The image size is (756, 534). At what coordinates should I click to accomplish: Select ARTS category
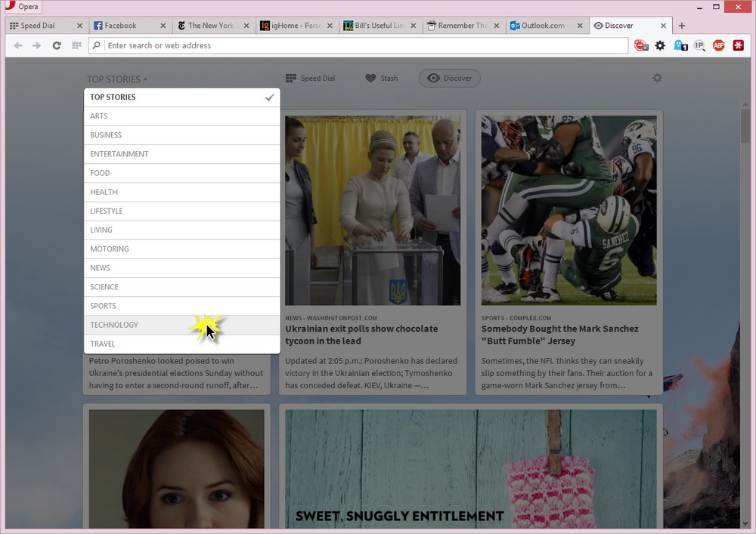[182, 116]
